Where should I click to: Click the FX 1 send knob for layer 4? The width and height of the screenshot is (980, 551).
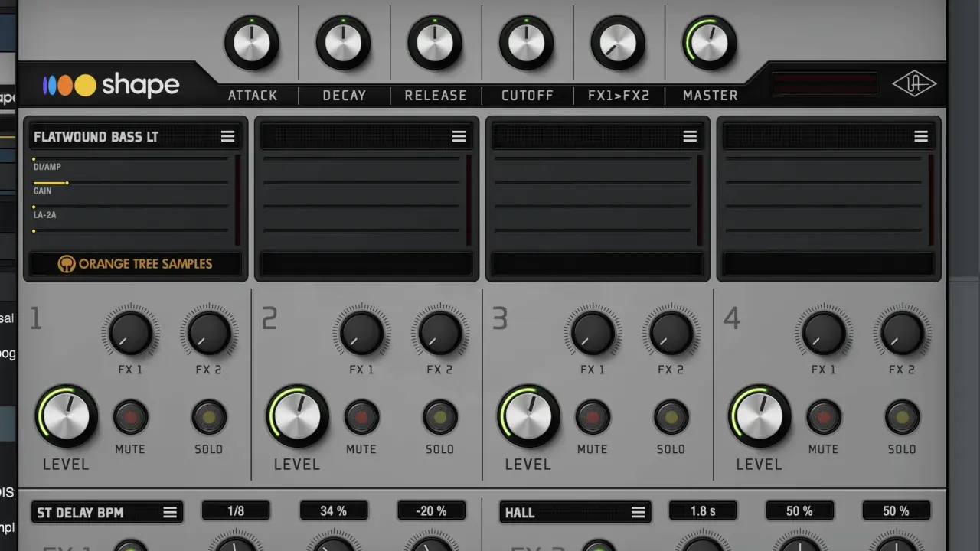coord(824,333)
